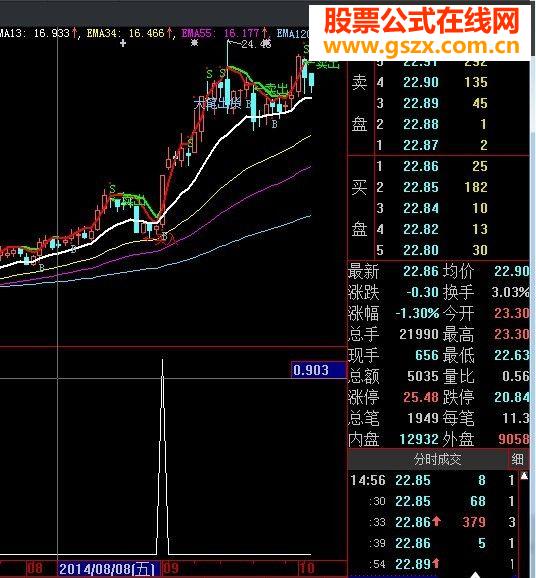
Task: Select buy level 4 price 22.82
Action: click(421, 229)
